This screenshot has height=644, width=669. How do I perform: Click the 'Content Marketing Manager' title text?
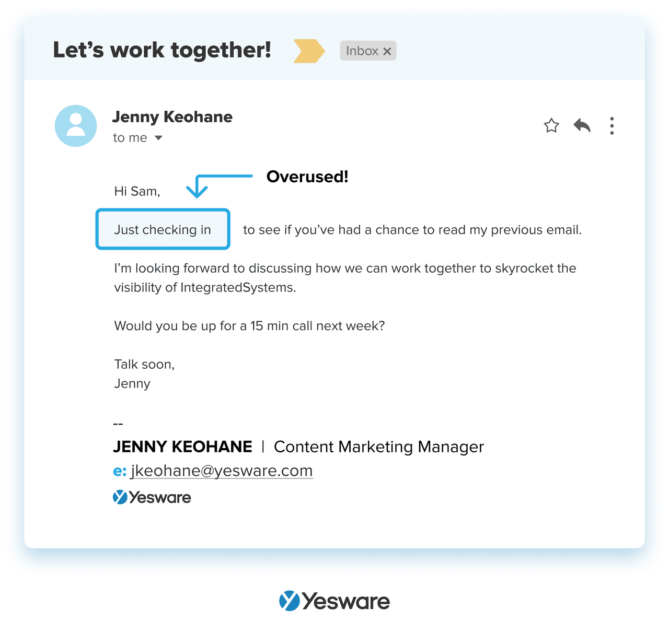pyautogui.click(x=379, y=447)
